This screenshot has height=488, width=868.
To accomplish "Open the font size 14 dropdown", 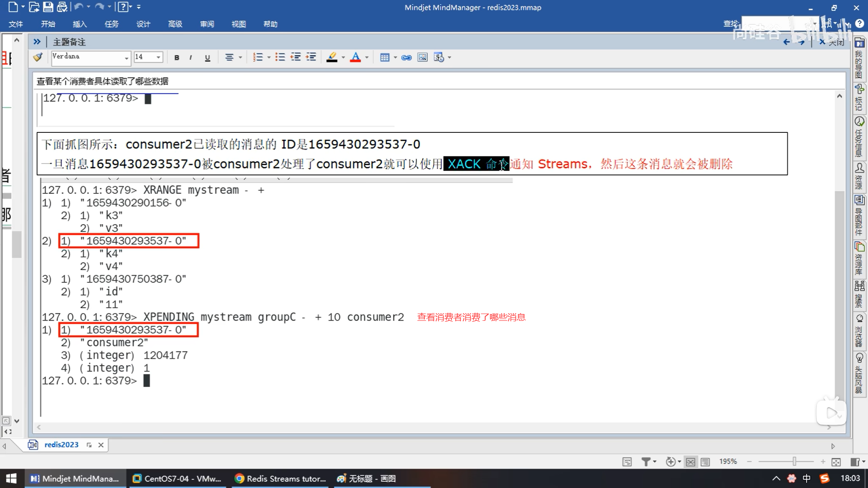I will [x=158, y=57].
